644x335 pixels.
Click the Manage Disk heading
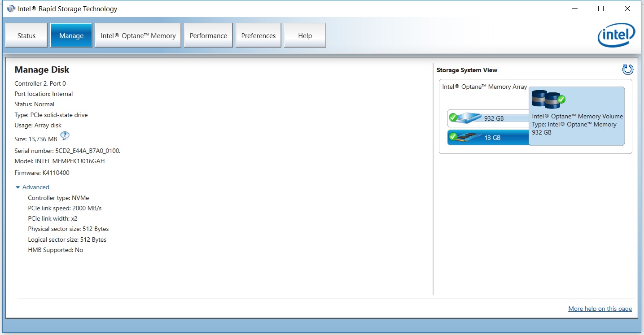point(42,70)
